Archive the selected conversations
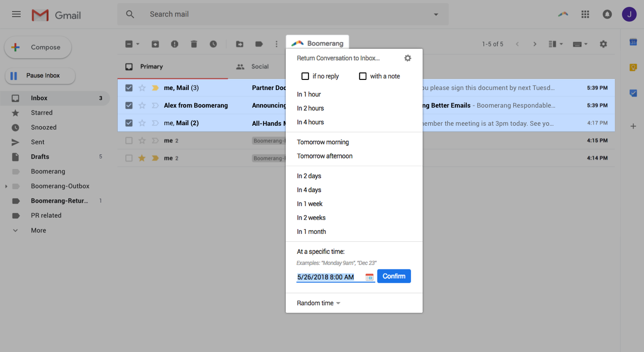The height and width of the screenshot is (352, 644). 154,44
